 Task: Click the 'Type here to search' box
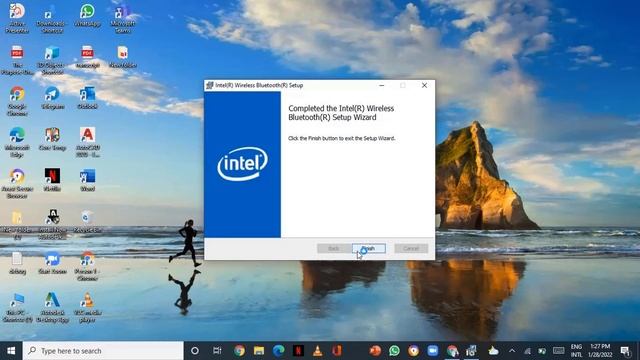coord(103,351)
